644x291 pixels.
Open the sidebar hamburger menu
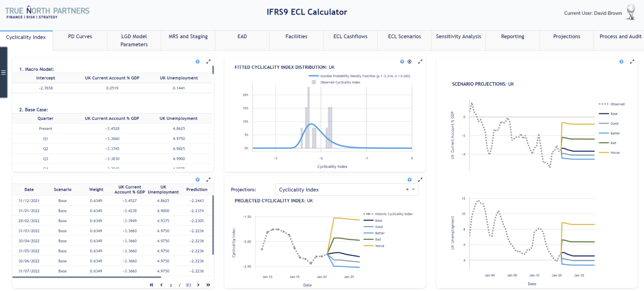4,72
